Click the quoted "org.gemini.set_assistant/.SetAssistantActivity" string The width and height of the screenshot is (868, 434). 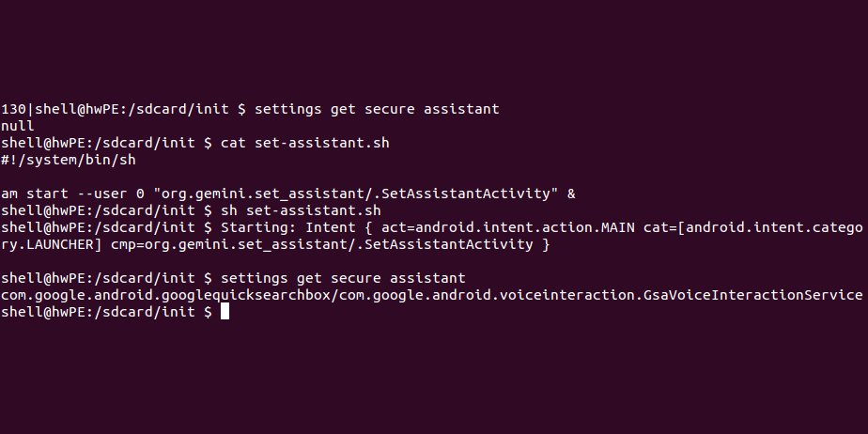pos(355,194)
